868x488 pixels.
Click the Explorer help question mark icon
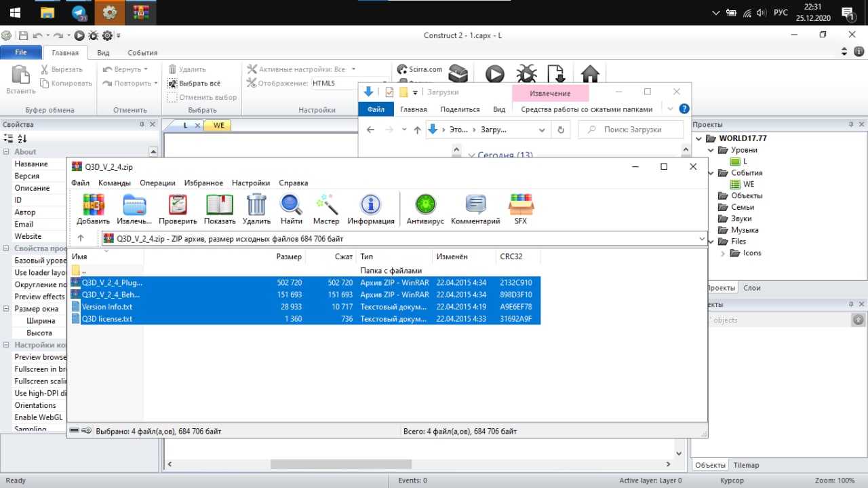pos(684,109)
